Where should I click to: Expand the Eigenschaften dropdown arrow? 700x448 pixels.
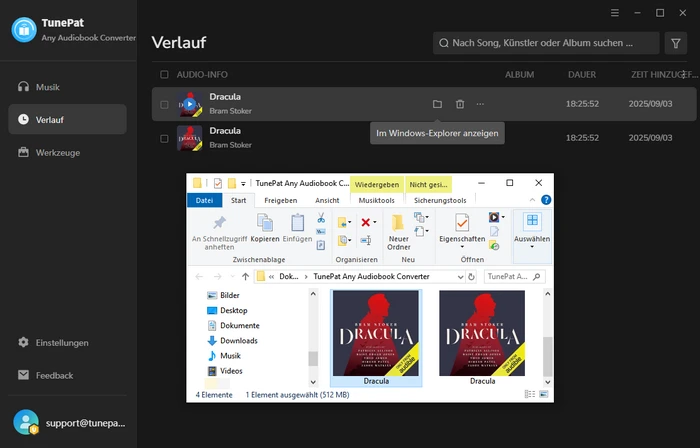[x=462, y=247]
